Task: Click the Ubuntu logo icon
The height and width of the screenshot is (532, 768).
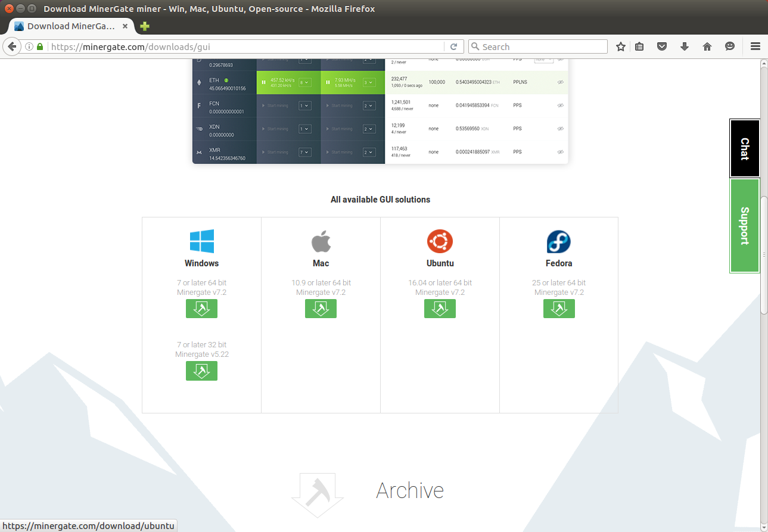Action: [x=440, y=241]
